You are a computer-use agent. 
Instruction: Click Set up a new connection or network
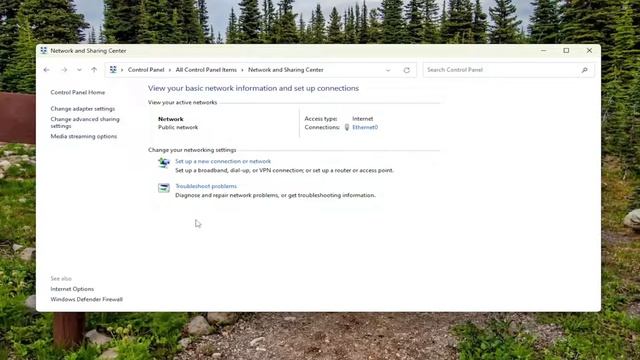point(223,161)
